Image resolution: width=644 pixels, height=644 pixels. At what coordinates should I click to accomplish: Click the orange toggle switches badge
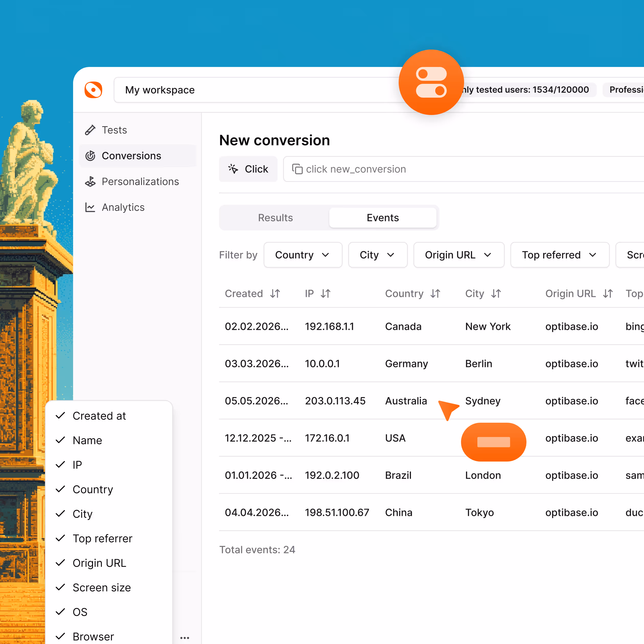[431, 82]
